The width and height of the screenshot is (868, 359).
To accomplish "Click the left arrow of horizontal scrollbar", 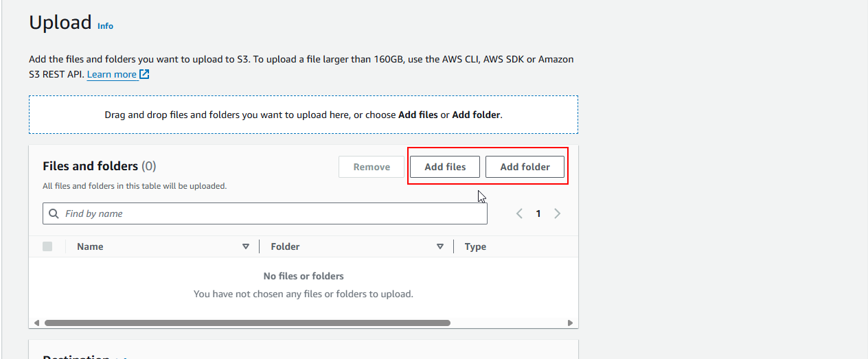I will point(36,323).
